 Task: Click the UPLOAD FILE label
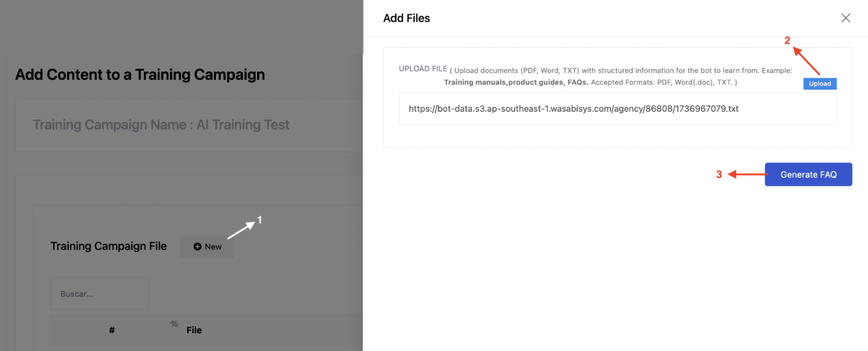(x=422, y=69)
